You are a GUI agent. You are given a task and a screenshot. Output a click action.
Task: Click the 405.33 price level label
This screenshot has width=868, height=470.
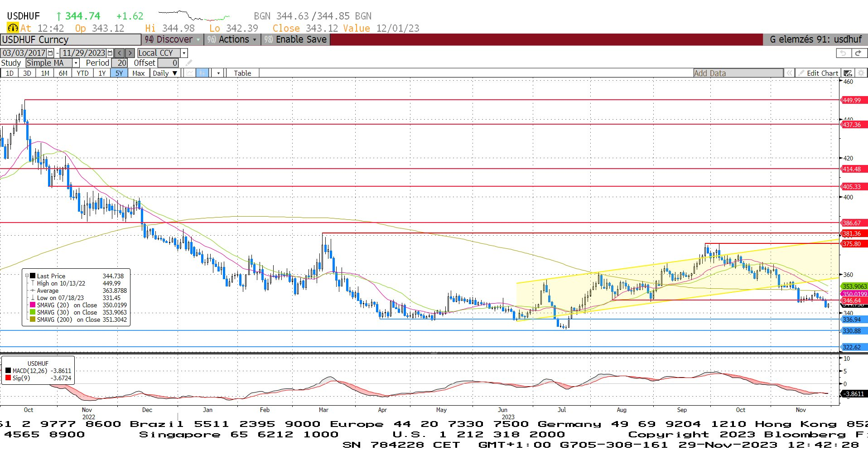click(854, 187)
